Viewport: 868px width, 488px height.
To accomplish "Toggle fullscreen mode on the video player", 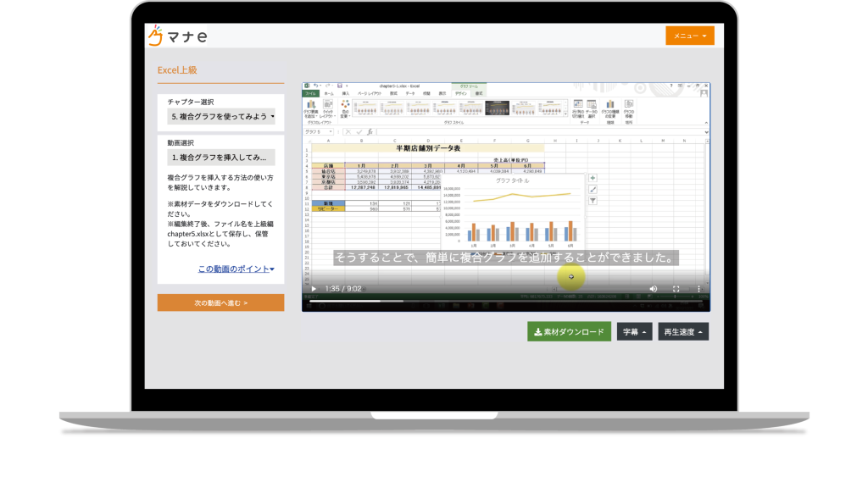I will point(675,289).
